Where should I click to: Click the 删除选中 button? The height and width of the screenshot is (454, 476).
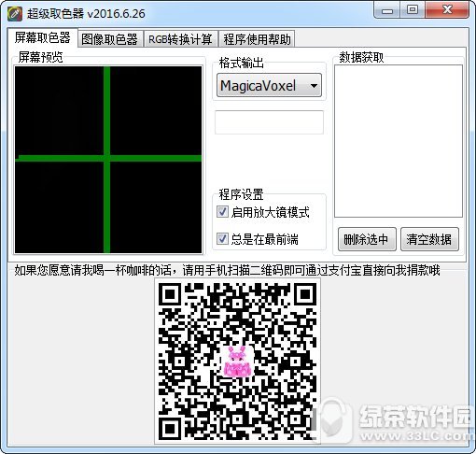click(367, 239)
